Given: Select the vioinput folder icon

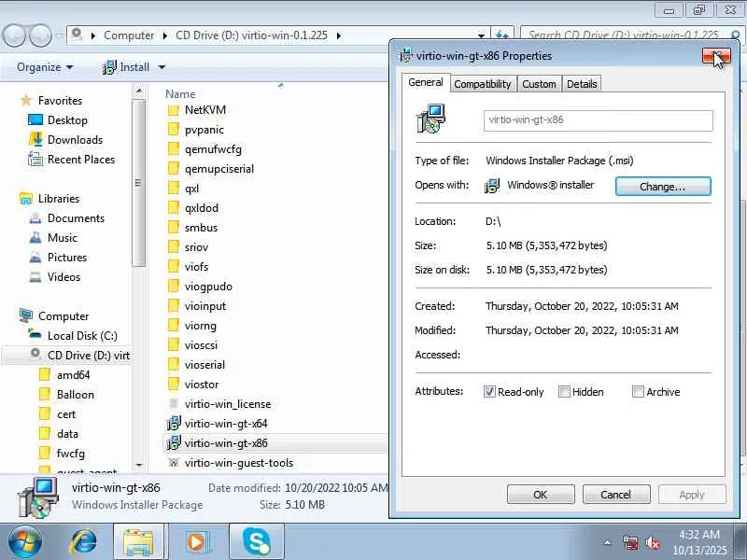Looking at the screenshot, I should [174, 306].
